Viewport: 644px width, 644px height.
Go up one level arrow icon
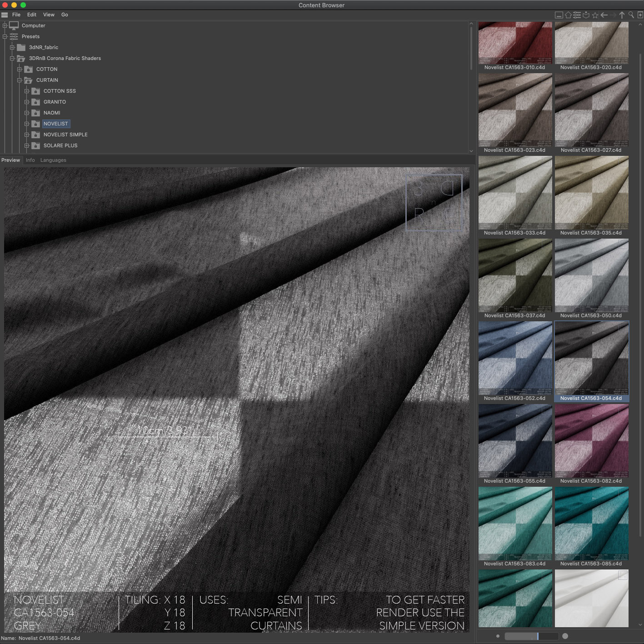coord(622,15)
